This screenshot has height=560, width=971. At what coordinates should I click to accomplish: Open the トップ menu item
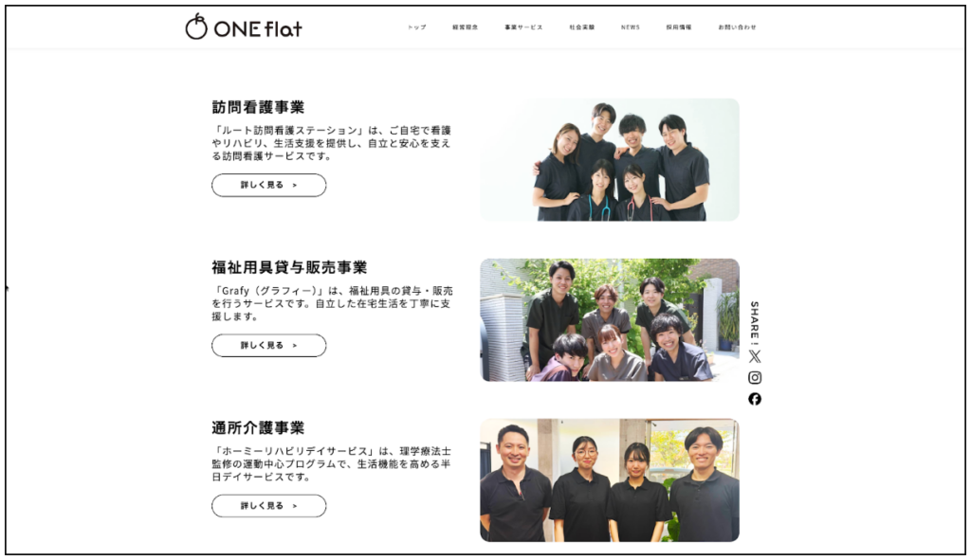[x=417, y=27]
